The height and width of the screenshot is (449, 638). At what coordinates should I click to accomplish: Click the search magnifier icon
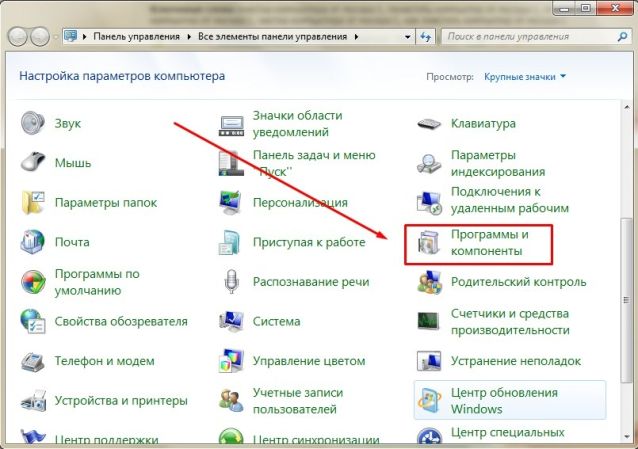622,37
